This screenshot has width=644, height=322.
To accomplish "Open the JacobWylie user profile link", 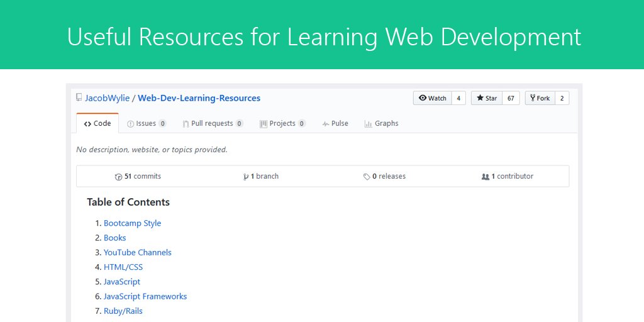I will click(107, 98).
